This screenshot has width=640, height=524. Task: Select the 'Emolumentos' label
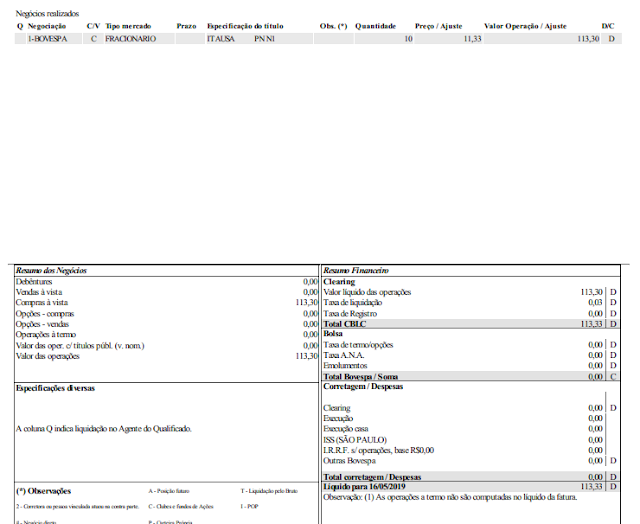345,366
